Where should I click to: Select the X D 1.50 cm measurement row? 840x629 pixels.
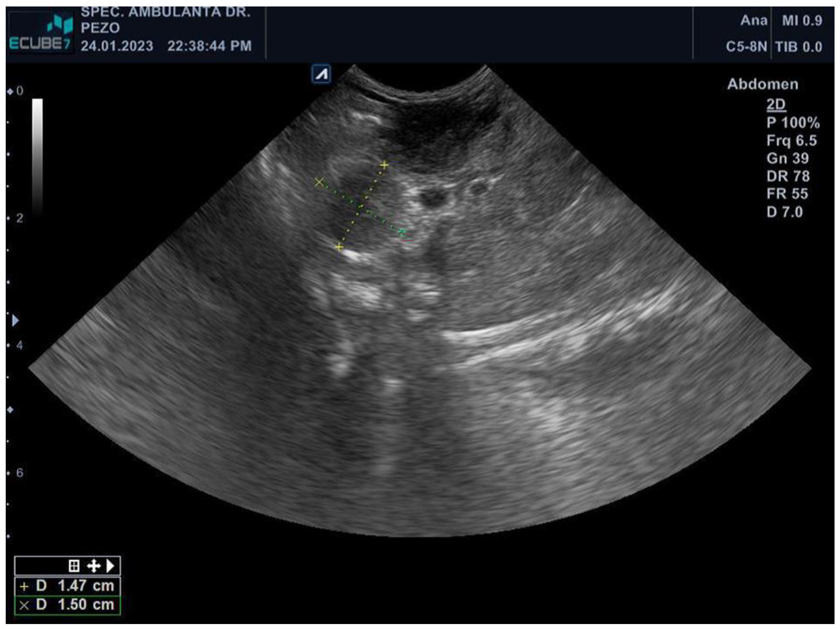(x=68, y=604)
